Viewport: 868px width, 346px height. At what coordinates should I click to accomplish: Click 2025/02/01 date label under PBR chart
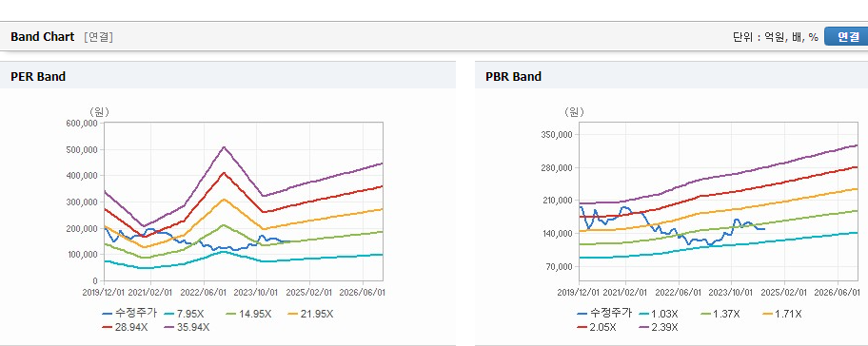click(x=784, y=292)
